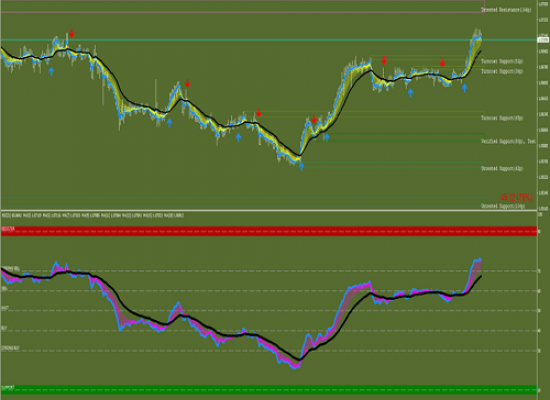The image size is (550, 400).
Task: Click the WAIT level label in the oscillator
Action: 5,308
